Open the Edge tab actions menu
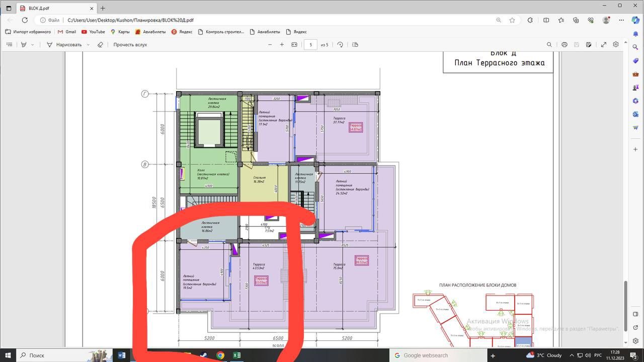This screenshot has height=362, width=644. (x=9, y=8)
